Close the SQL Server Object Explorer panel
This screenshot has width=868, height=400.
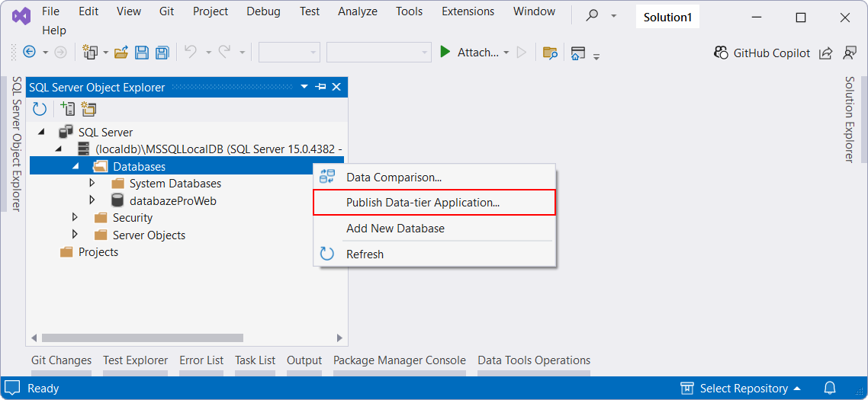[336, 87]
